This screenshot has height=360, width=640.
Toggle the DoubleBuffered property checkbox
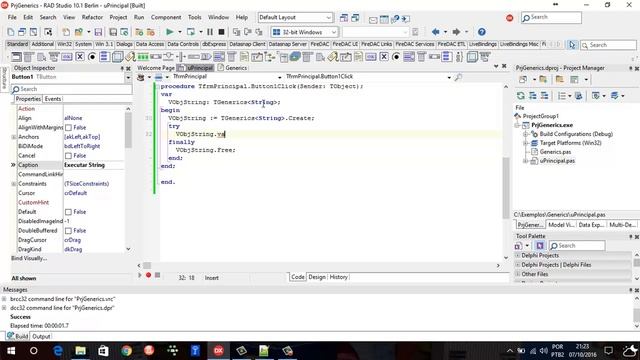coord(69,231)
